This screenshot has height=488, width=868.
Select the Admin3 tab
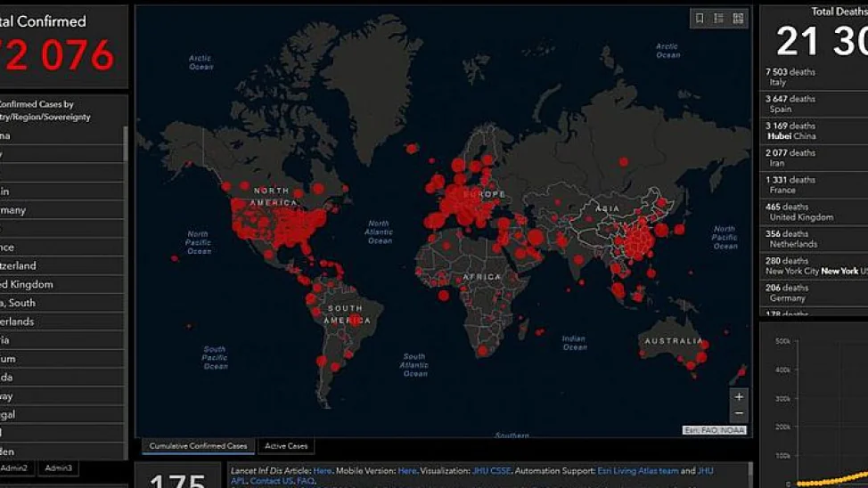tap(59, 468)
